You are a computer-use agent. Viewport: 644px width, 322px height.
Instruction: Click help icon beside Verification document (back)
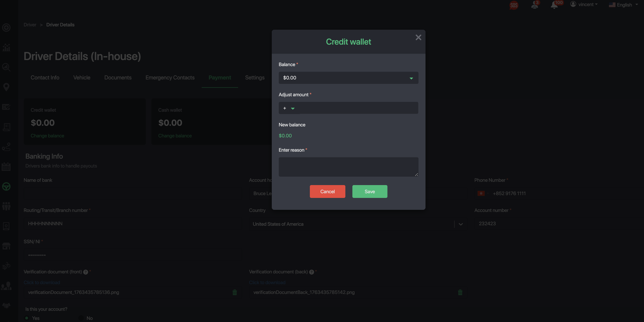[311, 272]
